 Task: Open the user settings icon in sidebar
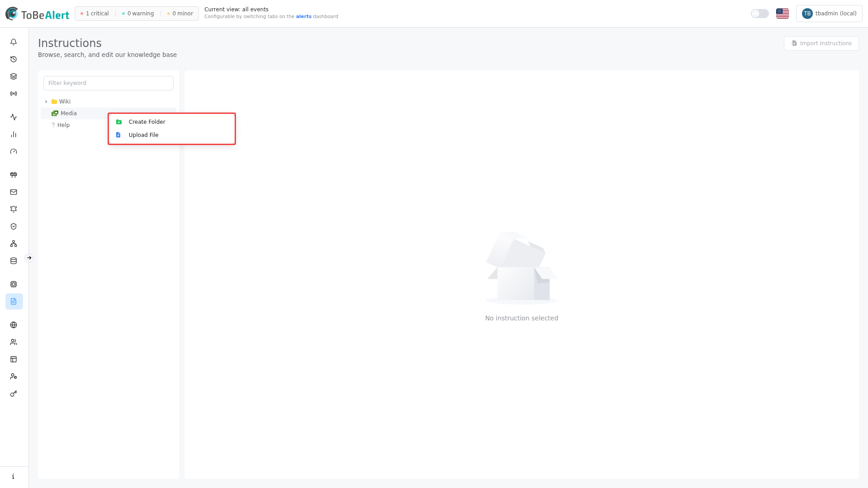click(x=14, y=376)
